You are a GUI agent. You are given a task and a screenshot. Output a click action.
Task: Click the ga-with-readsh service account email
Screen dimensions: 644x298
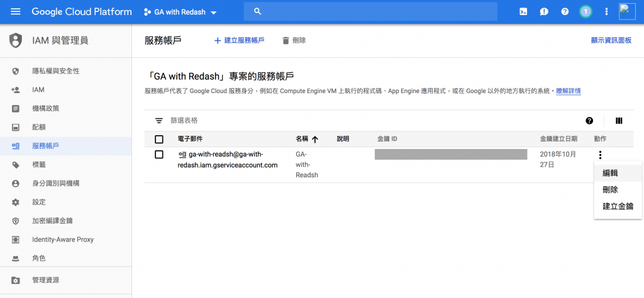click(x=228, y=160)
